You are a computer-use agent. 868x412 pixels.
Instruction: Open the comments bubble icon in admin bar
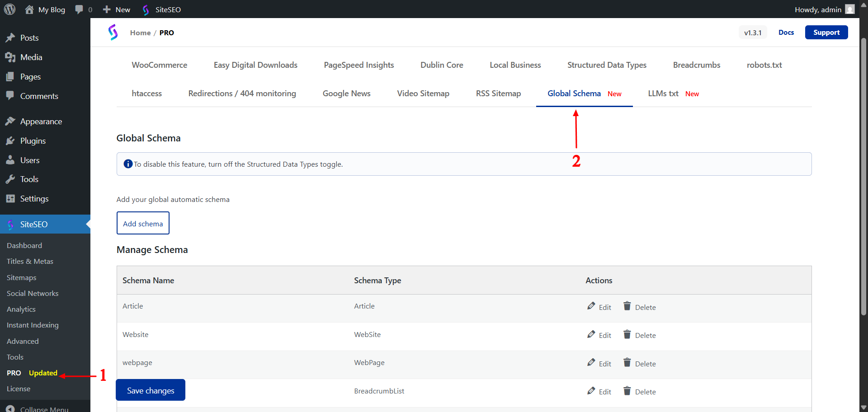click(79, 9)
